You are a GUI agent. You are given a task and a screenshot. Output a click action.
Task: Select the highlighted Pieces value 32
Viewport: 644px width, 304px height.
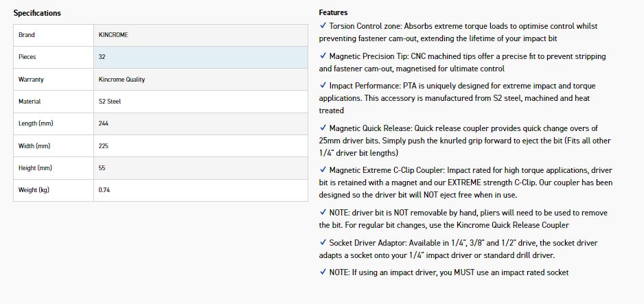click(102, 57)
